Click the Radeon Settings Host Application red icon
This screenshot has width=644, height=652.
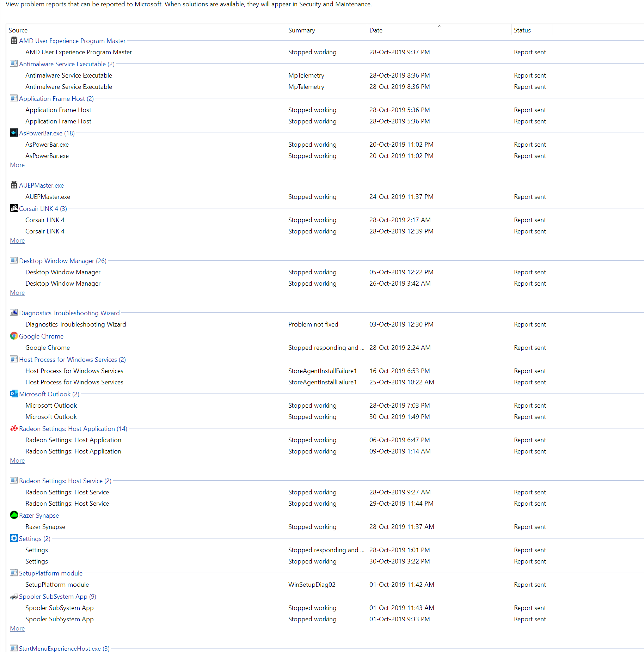click(x=14, y=428)
